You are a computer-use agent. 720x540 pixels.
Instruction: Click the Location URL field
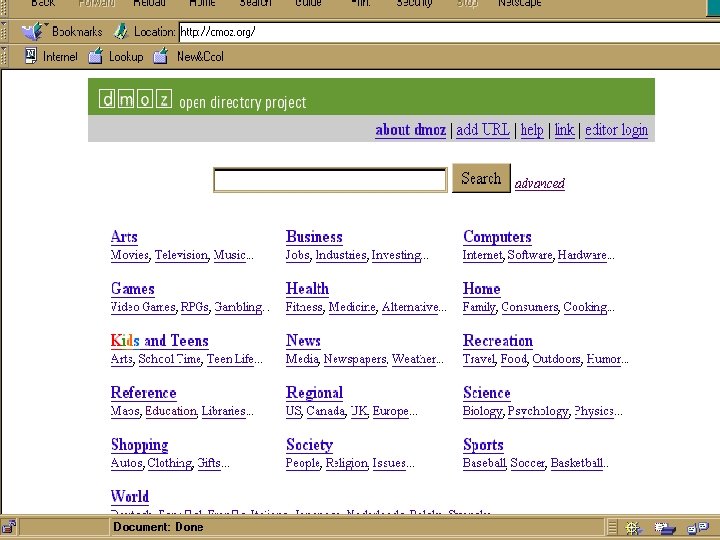449,32
